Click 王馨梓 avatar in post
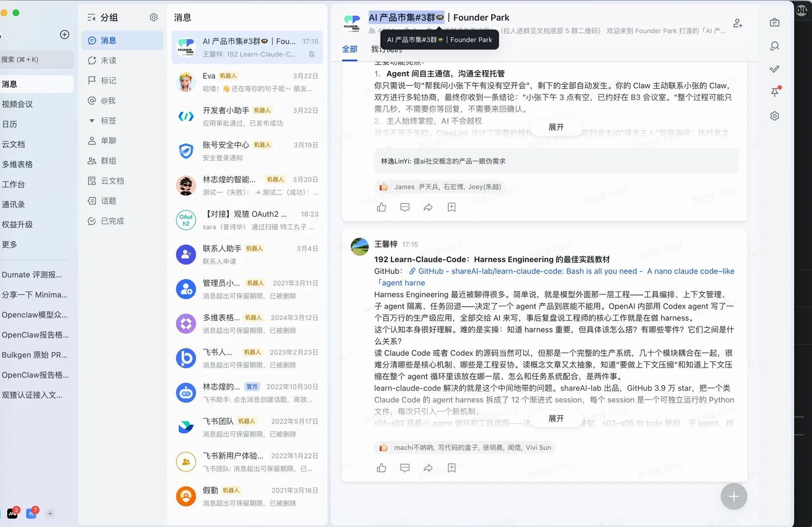 tap(360, 246)
